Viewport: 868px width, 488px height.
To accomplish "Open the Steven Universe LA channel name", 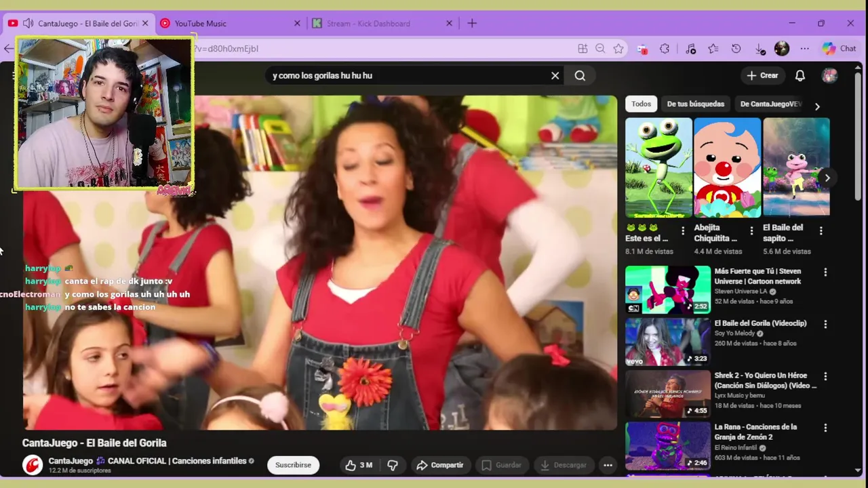I will click(741, 291).
